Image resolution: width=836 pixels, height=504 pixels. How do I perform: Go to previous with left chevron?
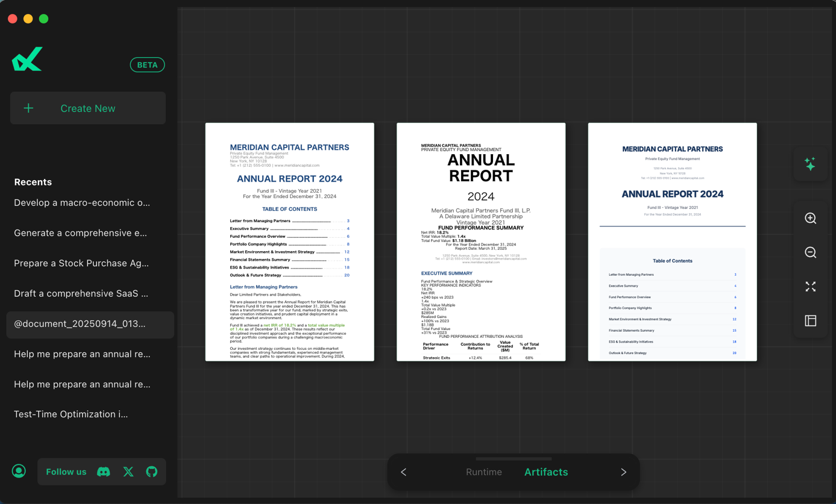tap(404, 472)
